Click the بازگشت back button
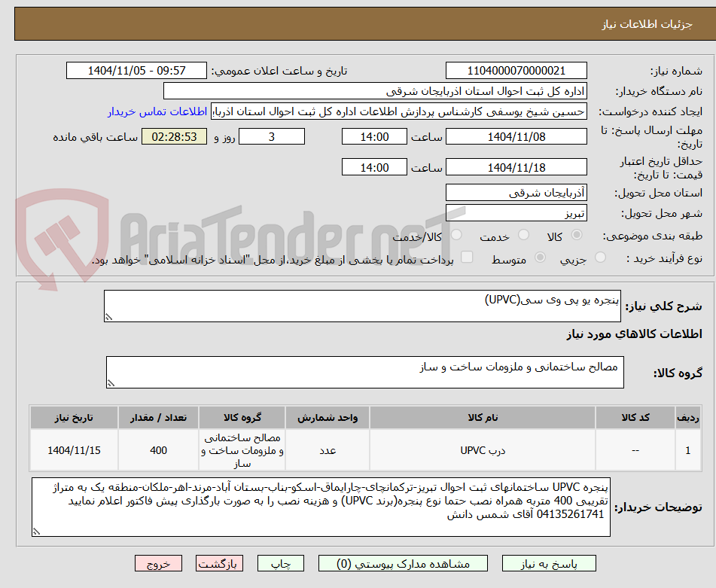 [219, 563]
